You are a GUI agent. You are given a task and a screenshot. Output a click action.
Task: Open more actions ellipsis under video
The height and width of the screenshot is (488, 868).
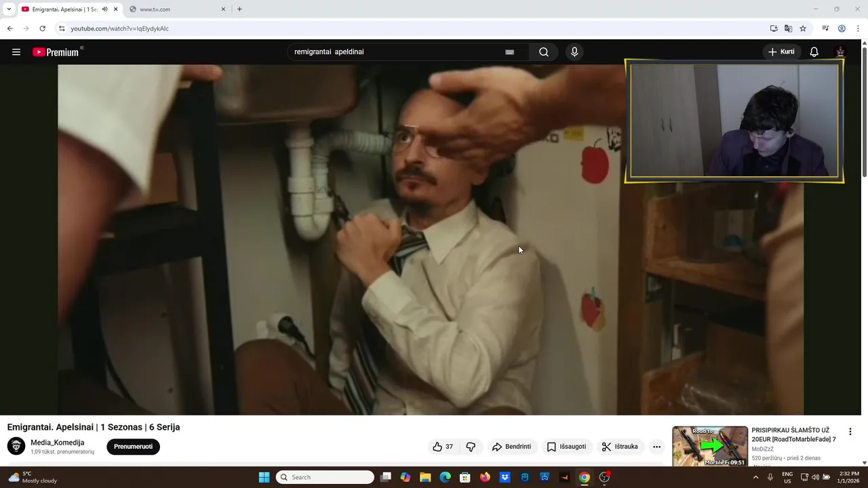pyautogui.click(x=656, y=447)
